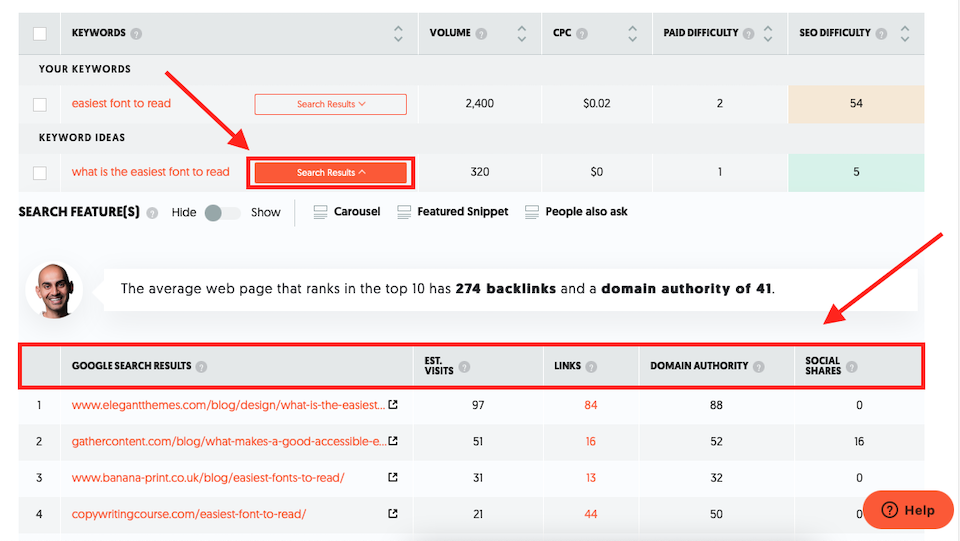The width and height of the screenshot is (960, 541).
Task: Open the copywritingcourse.com result link
Action: click(188, 514)
